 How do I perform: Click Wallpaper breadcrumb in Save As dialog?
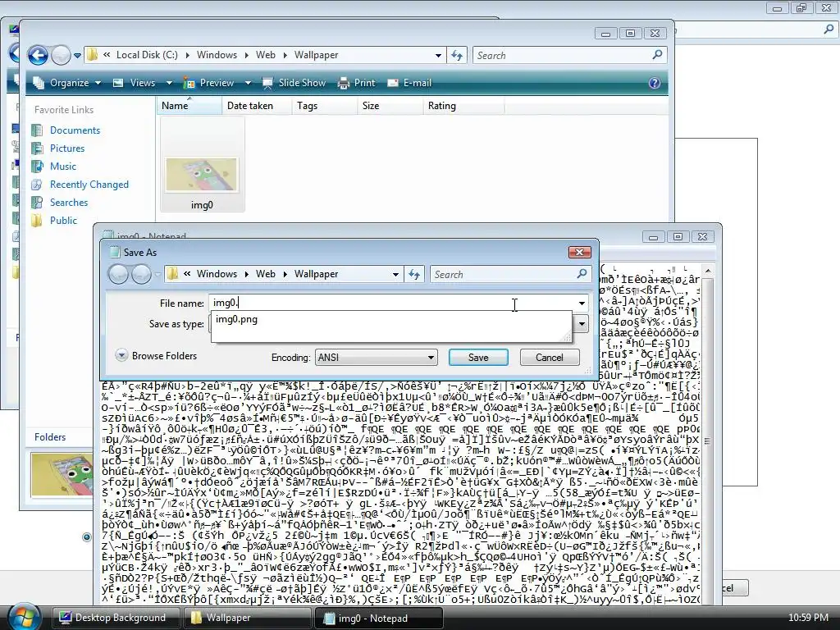[316, 274]
